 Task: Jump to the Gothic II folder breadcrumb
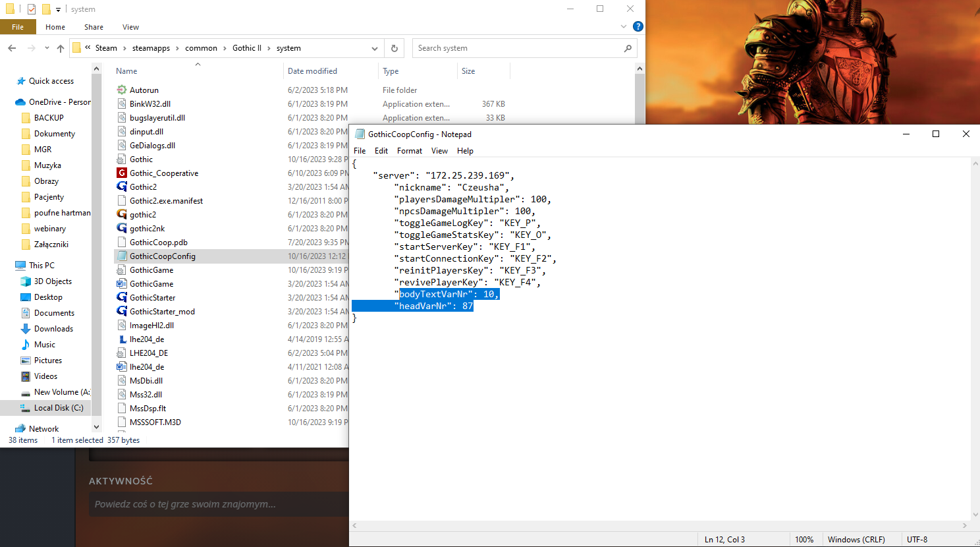[x=247, y=48]
